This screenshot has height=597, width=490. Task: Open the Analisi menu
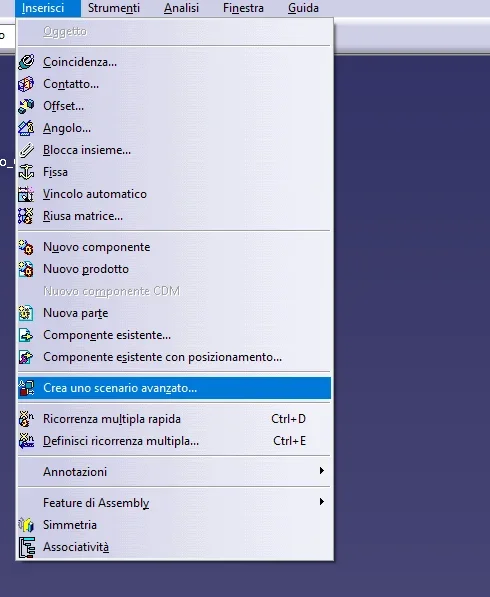coord(181,8)
